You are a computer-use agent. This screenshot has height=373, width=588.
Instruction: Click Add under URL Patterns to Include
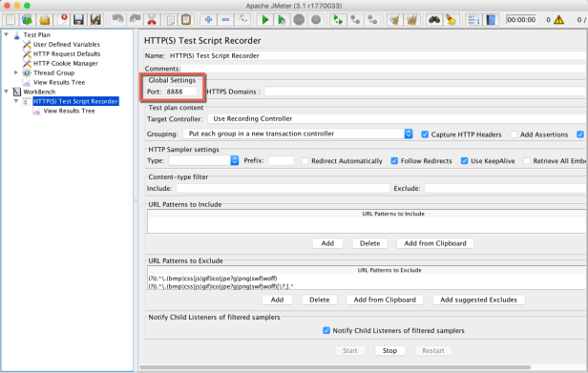pyautogui.click(x=327, y=243)
